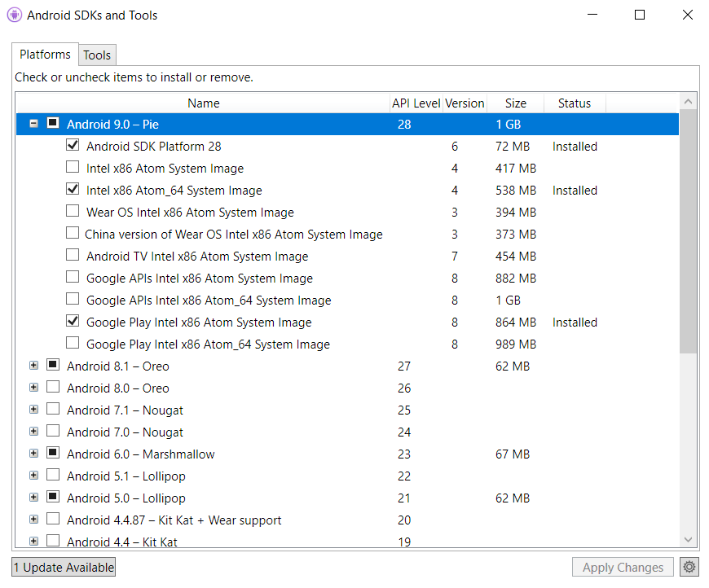Screen dimensions: 709x588
Task: Check Android TV Intel x86 Atom System Image
Action: tap(73, 255)
